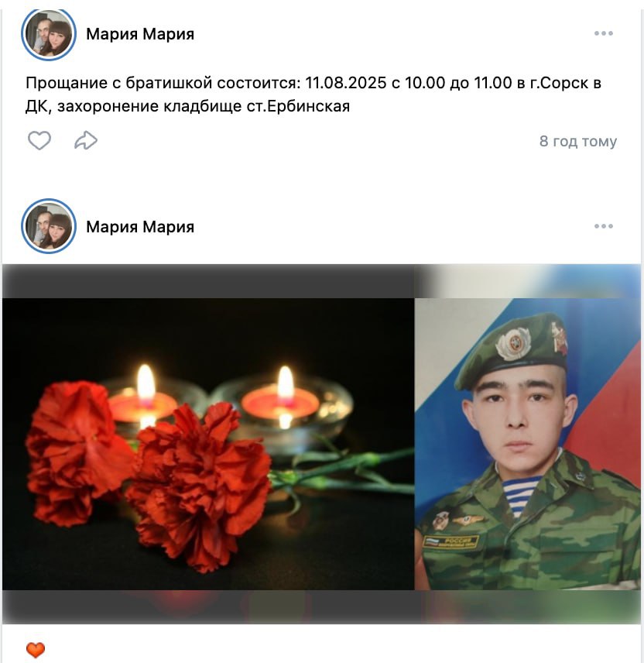Open the avatar on the photo post
The height and width of the screenshot is (663, 644).
(x=49, y=226)
